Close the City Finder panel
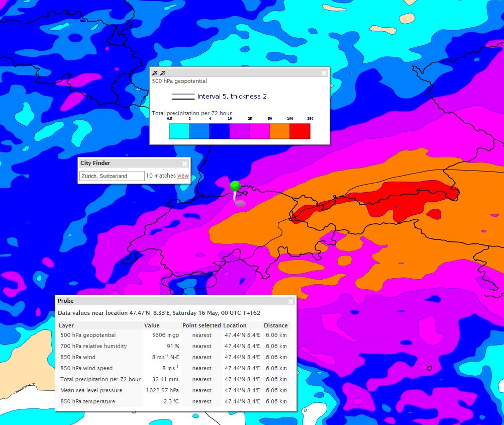 (184, 163)
